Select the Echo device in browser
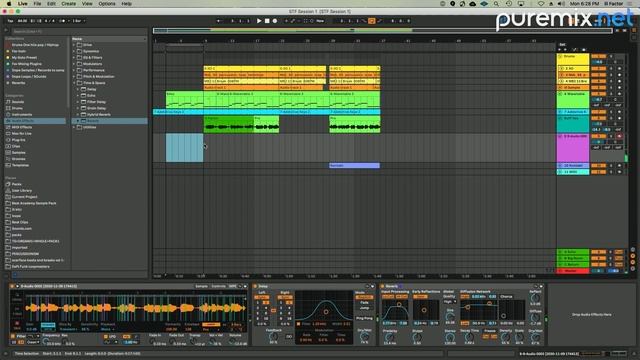This screenshot has width=640, height=360. (91, 96)
